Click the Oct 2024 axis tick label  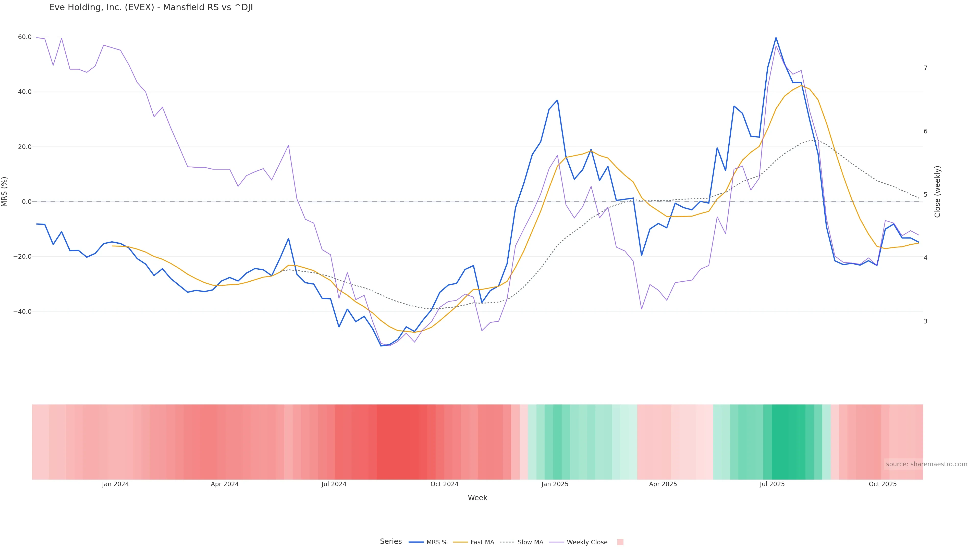[444, 484]
